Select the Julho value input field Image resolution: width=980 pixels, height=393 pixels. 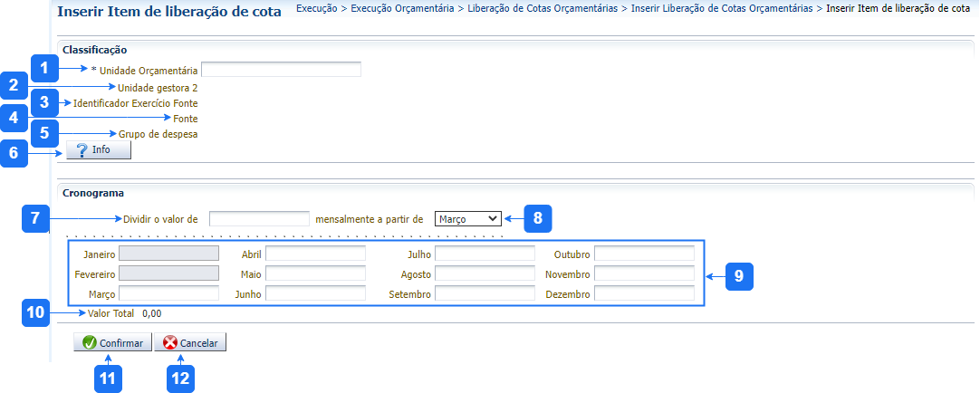(485, 254)
